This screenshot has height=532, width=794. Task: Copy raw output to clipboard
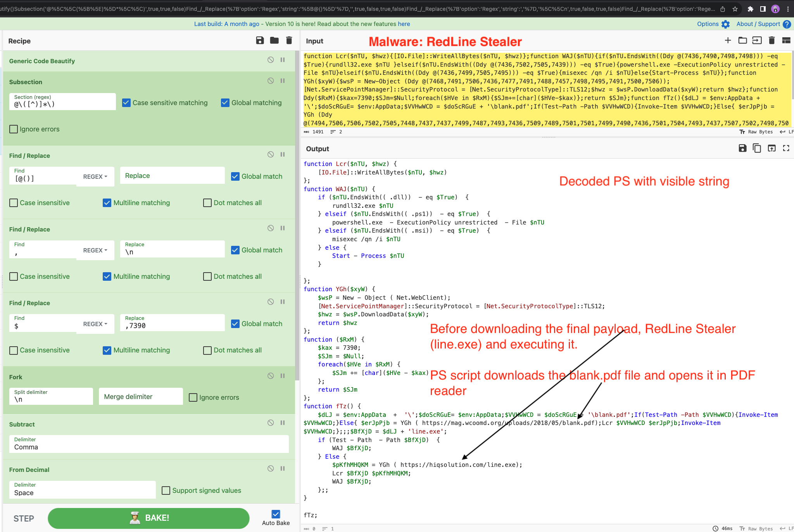(x=757, y=148)
